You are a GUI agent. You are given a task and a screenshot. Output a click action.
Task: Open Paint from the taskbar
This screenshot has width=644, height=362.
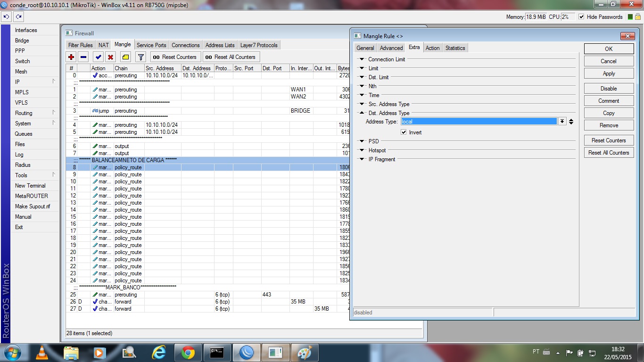[x=305, y=353]
